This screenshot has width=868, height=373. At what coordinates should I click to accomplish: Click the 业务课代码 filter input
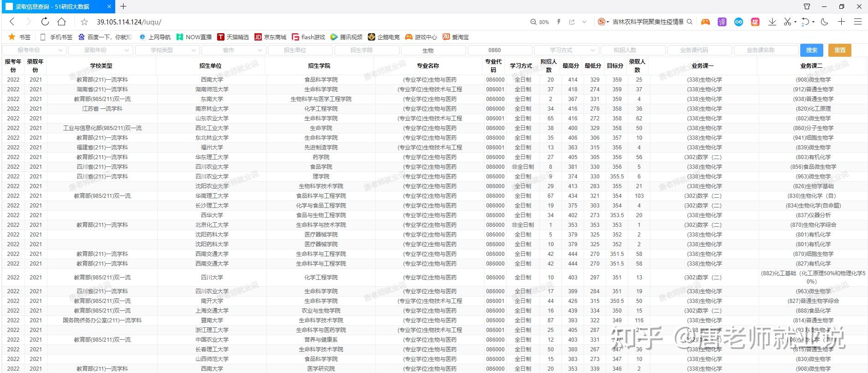point(699,50)
